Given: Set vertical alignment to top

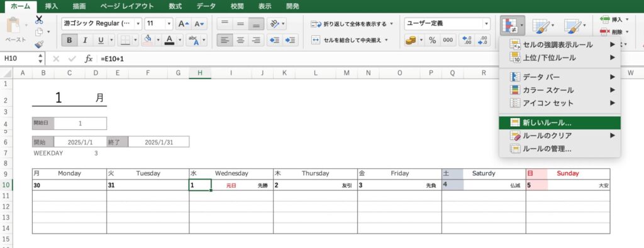Looking at the screenshot, I should (x=225, y=24).
